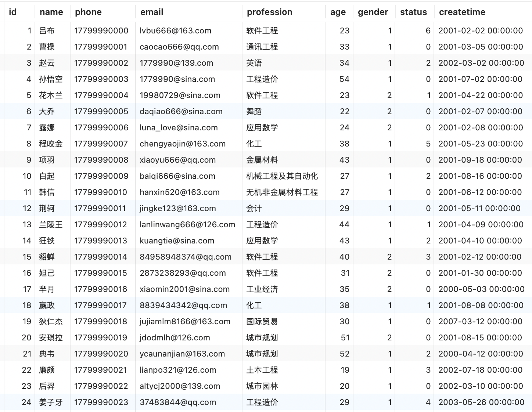
Task: Select email chengyaojin@163.com
Action: tap(183, 144)
